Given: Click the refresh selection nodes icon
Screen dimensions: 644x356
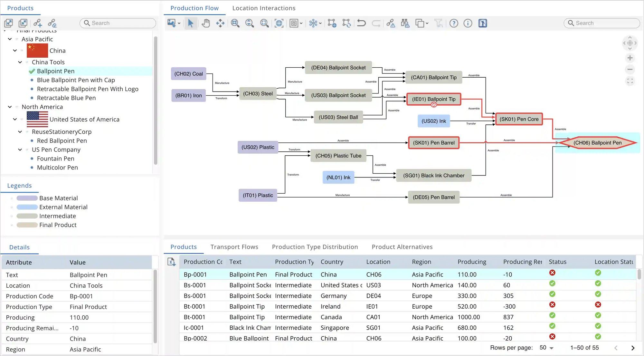Looking at the screenshot, I should pos(346,23).
